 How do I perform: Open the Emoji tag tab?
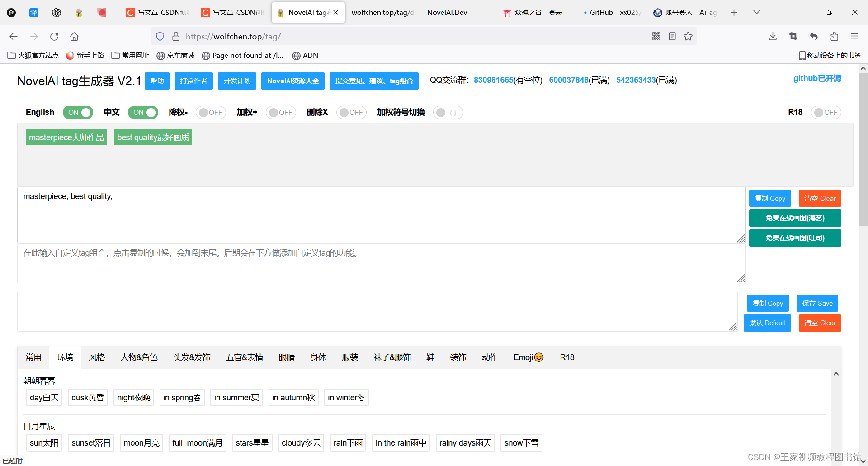pyautogui.click(x=528, y=357)
